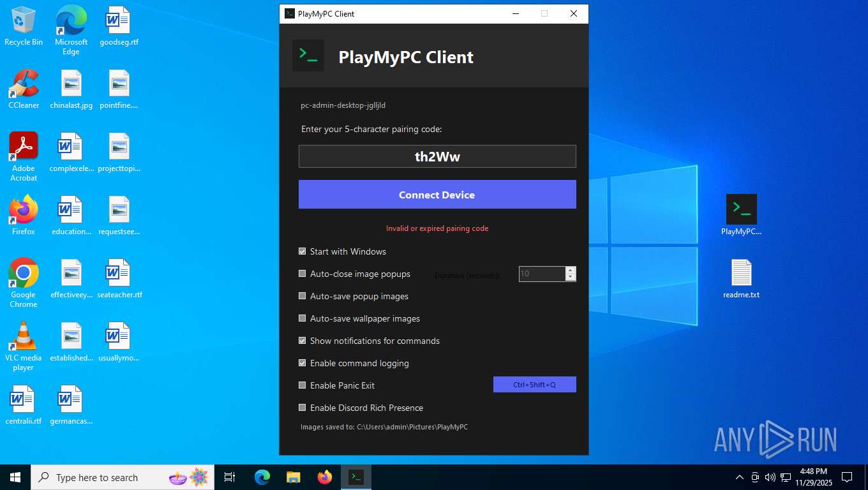Open the PlayMyPC desktop application icon
Viewport: 868px width, 490px height.
pos(741,215)
